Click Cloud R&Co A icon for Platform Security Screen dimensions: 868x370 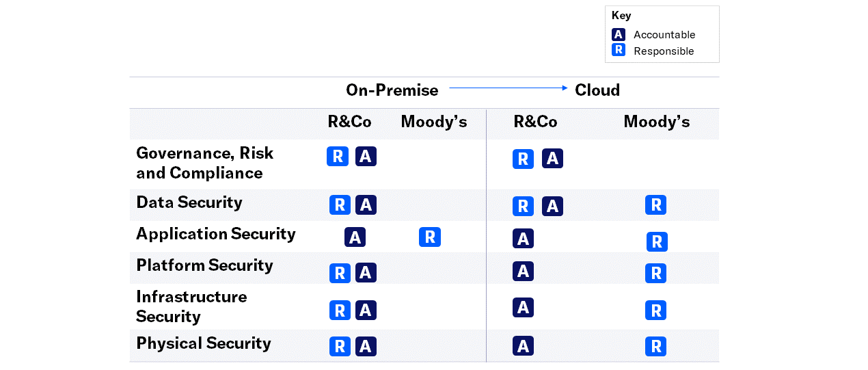point(523,271)
